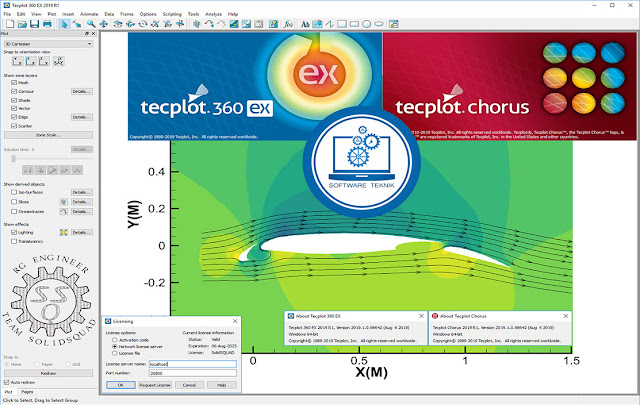Select the Ab text insertion tool

pyautogui.click(x=305, y=24)
